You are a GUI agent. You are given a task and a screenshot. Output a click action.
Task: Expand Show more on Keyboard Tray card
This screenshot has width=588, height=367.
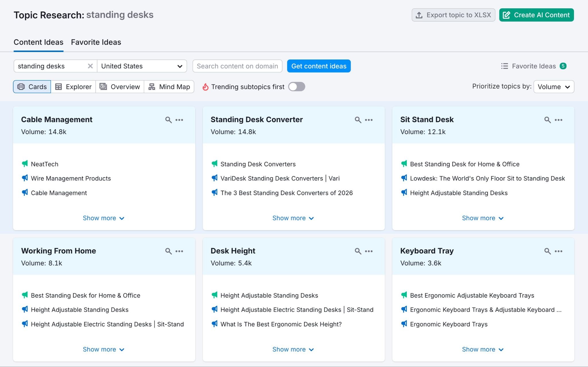[x=483, y=349]
